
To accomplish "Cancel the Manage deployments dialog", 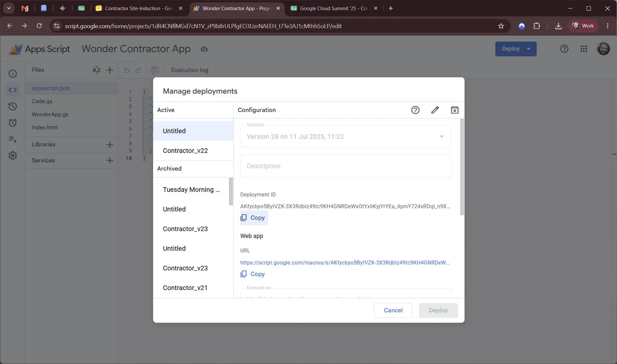I will point(393,310).
